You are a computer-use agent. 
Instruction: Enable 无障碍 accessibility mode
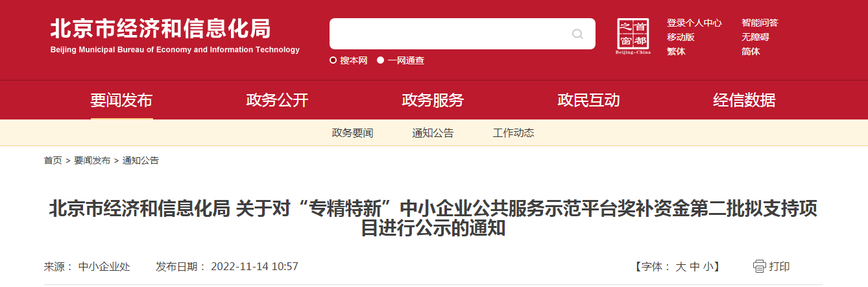point(755,37)
